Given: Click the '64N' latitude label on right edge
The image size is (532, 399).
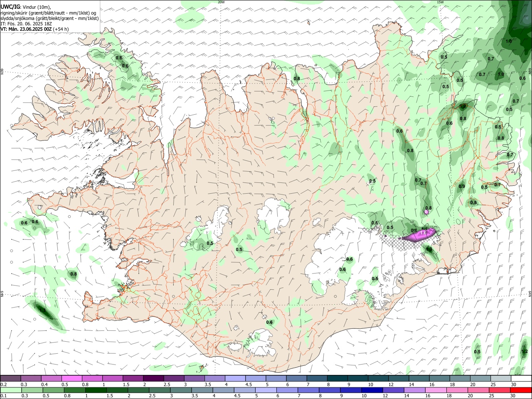Looking at the screenshot, I should (530, 293).
